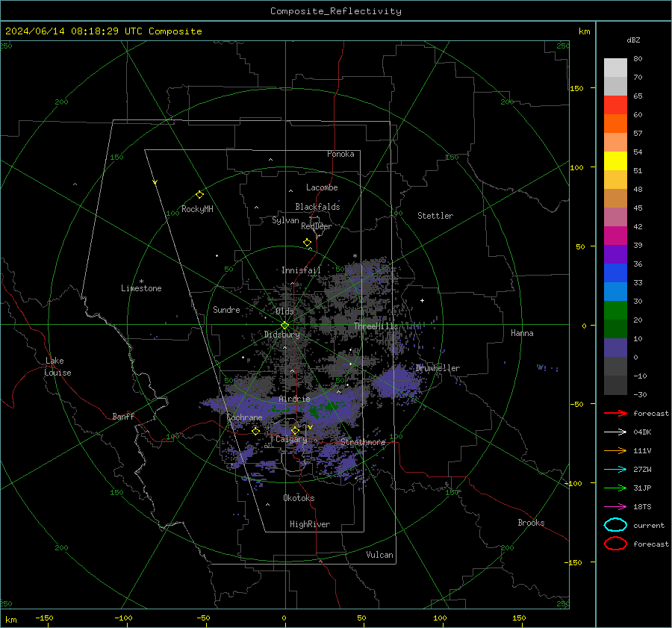Click the '18TS' legend text
This screenshot has width=672, height=628.
(x=642, y=507)
